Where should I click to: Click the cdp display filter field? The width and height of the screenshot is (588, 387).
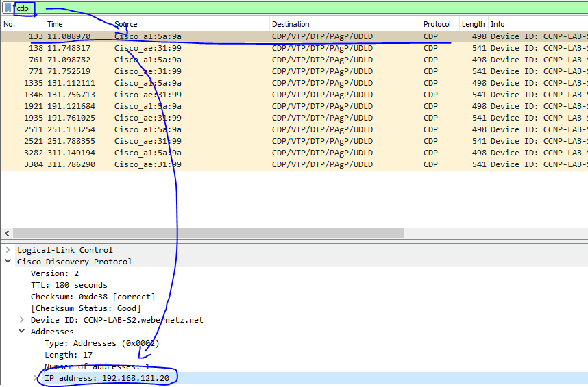pyautogui.click(x=300, y=8)
